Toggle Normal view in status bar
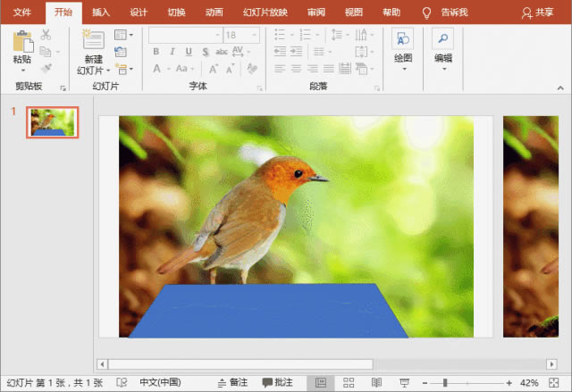This screenshot has width=572, height=392. (x=319, y=382)
